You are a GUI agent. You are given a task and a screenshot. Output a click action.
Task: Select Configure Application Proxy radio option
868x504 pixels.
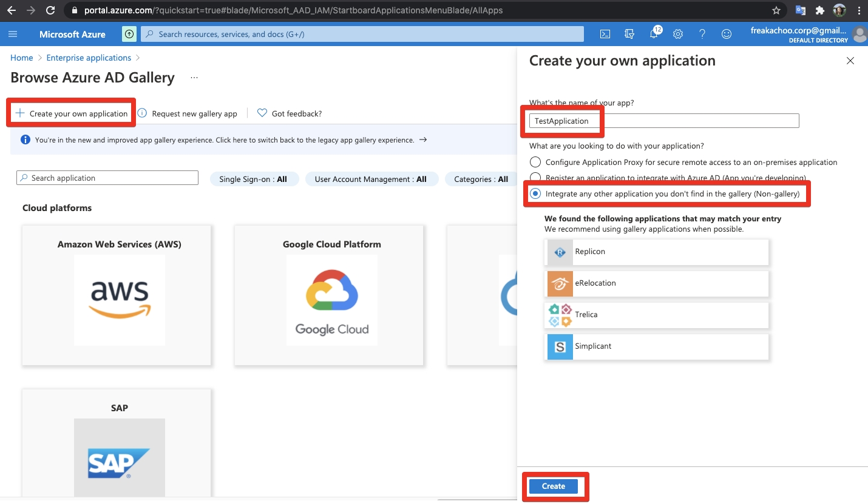(x=535, y=162)
